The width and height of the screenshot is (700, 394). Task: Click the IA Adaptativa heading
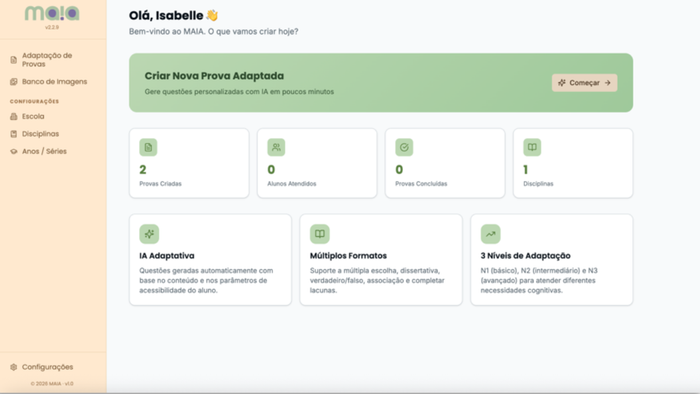167,256
